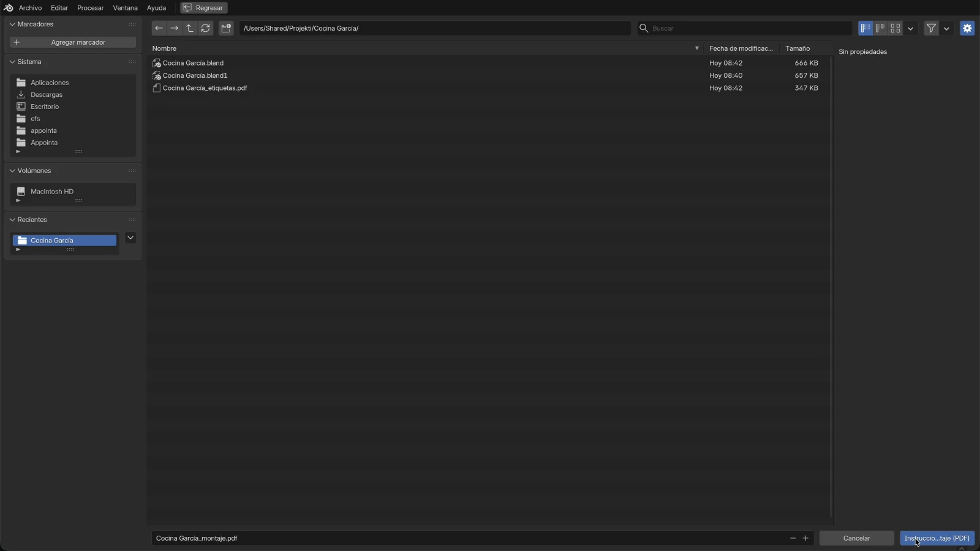This screenshot has width=980, height=551.
Task: Switch to vertical list display
Action: coord(865,28)
